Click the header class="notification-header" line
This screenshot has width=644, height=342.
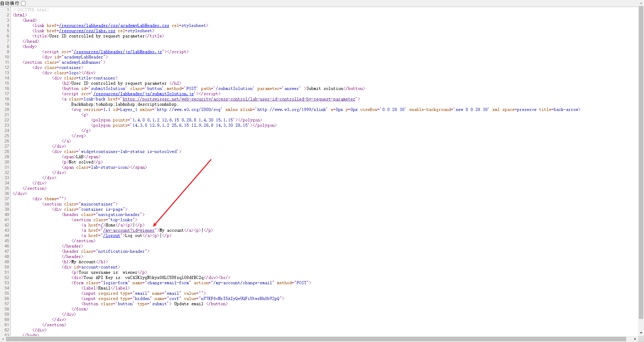[x=106, y=251]
